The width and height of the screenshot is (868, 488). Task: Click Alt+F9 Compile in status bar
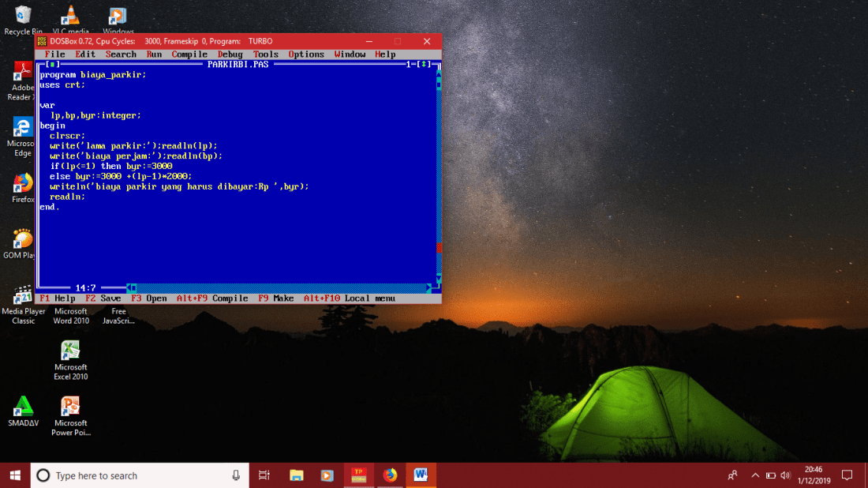point(211,298)
